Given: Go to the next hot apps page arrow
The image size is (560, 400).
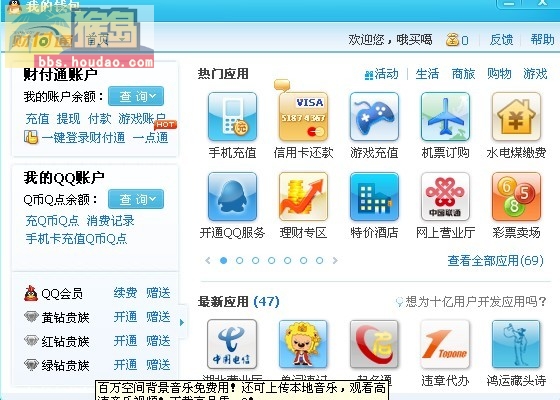Looking at the screenshot, I should 335,260.
